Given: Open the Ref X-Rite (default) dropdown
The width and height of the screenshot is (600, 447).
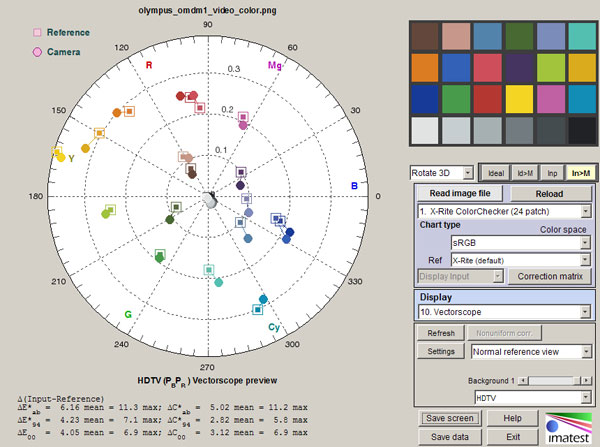Looking at the screenshot, I should 521,260.
